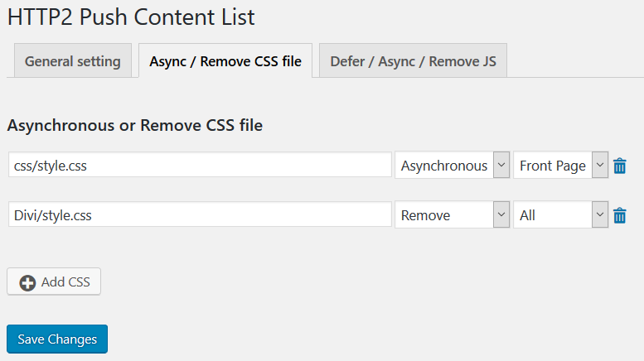
Task: Open the Remove mode dropdown
Action: 444,215
